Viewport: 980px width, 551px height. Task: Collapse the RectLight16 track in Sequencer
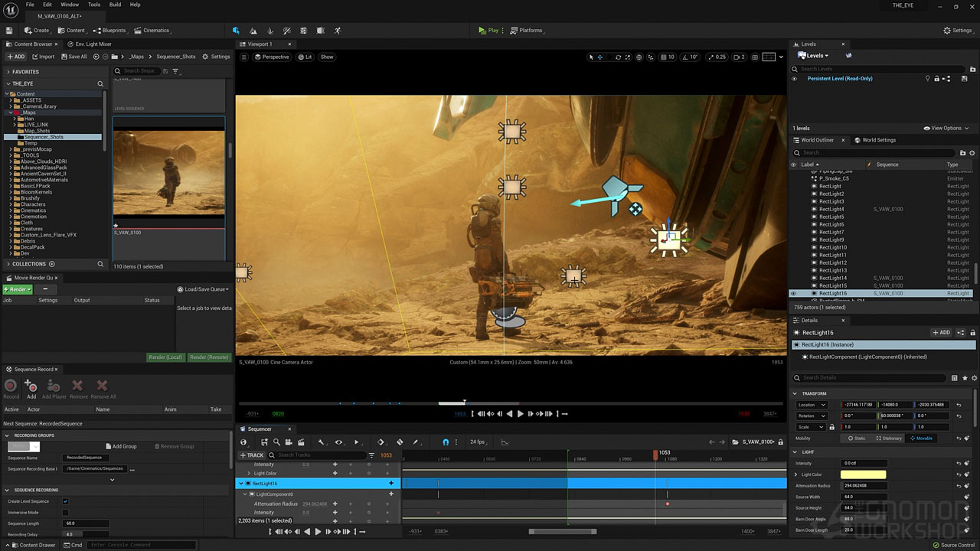241,484
